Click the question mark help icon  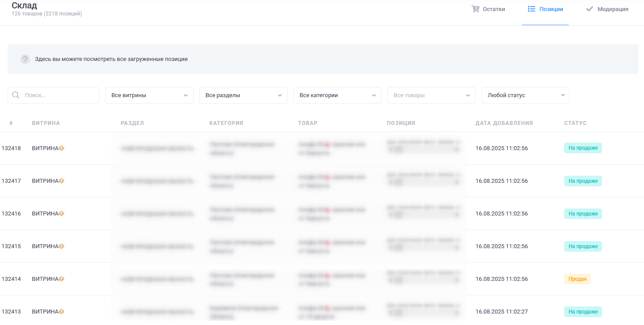pos(25,59)
